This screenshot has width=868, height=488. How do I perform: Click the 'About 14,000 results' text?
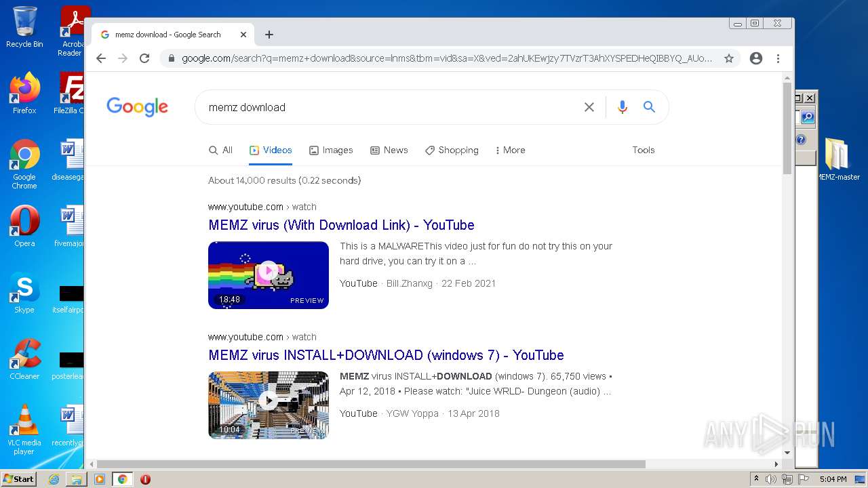tap(284, 180)
